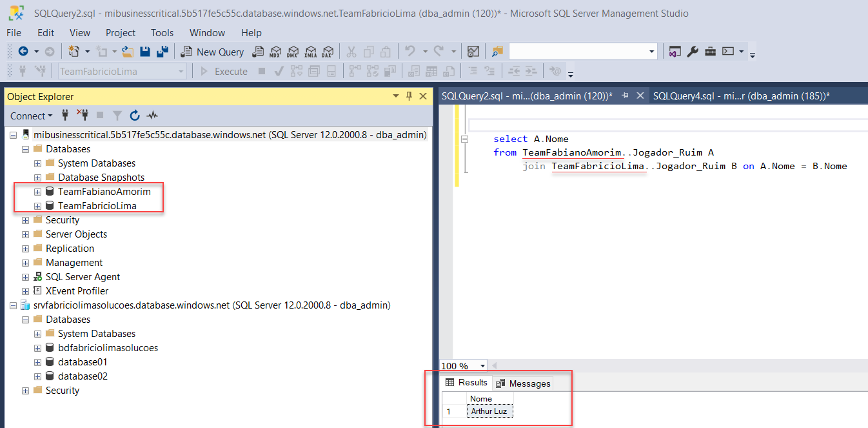Image resolution: width=868 pixels, height=428 pixels.
Task: Expand the SQL Server Agent node
Action: (25, 277)
